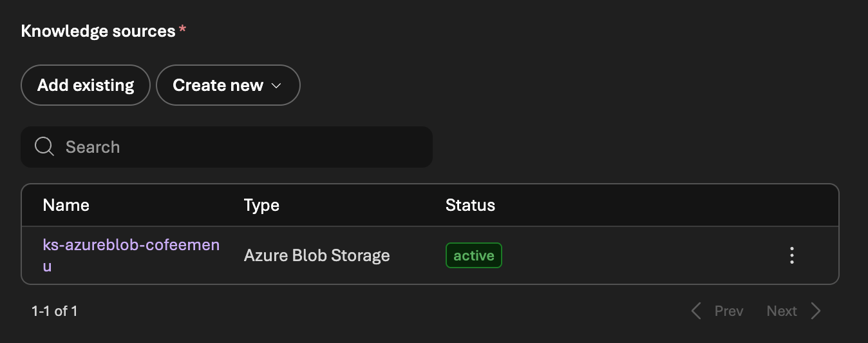Go to previous page via Prev label
Viewport: 868px width, 343px height.
pos(729,311)
